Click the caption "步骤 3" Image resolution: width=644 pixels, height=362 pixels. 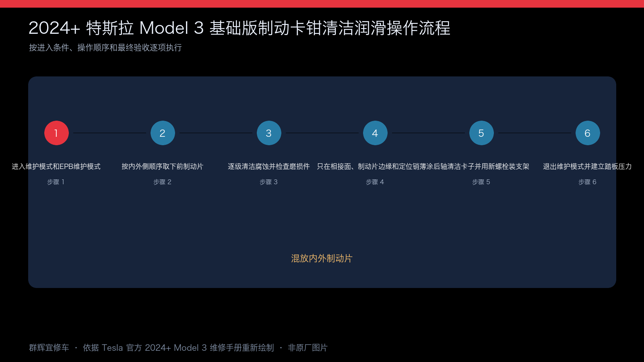(x=268, y=182)
